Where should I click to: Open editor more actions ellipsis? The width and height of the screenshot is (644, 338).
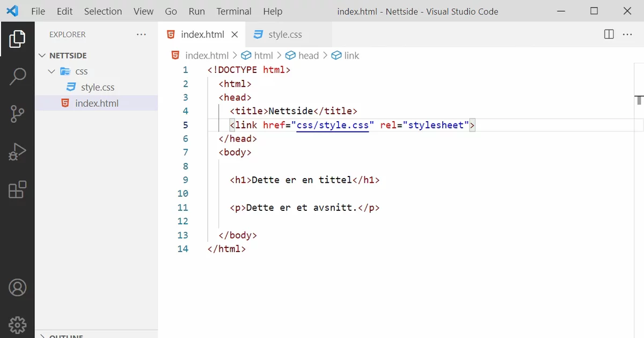click(x=627, y=34)
